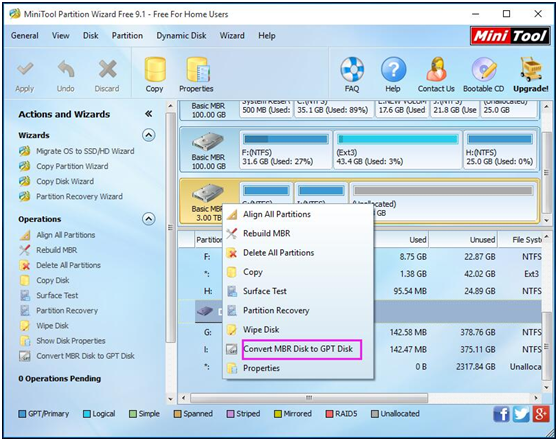Click Show Disk Properties in sidebar
Viewport: 558px width, 441px height.
click(71, 341)
